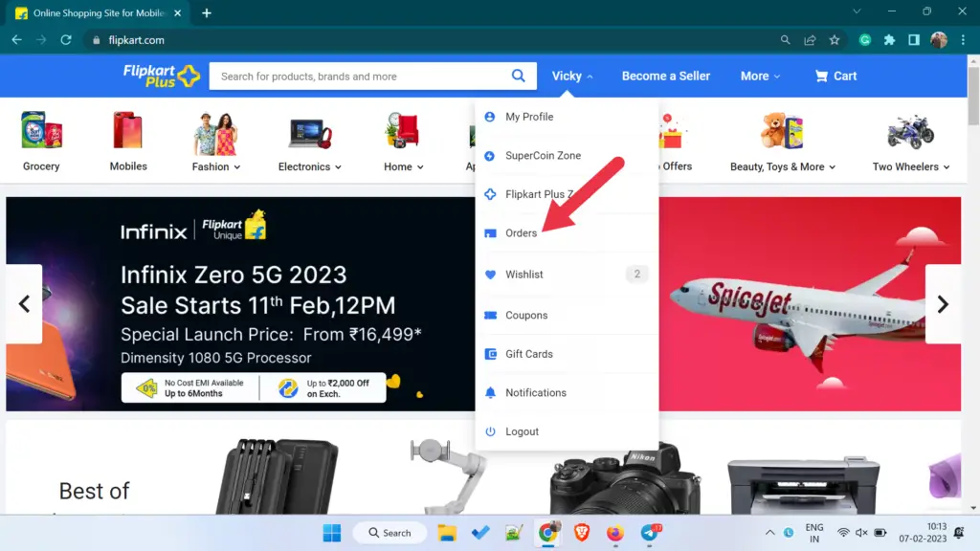Image resolution: width=980 pixels, height=551 pixels.
Task: Click the Cart icon
Action: coord(821,77)
